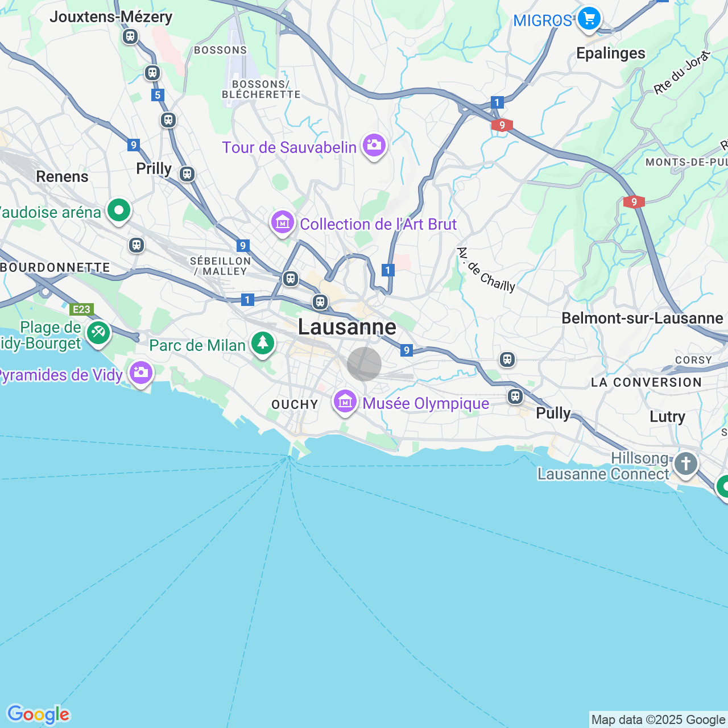
Task: Select the Pyramides de Vidy camera pin
Action: coord(140,373)
